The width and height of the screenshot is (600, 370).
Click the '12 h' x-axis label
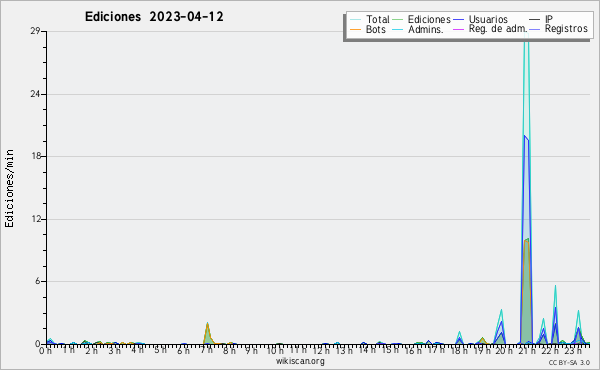coord(321,351)
